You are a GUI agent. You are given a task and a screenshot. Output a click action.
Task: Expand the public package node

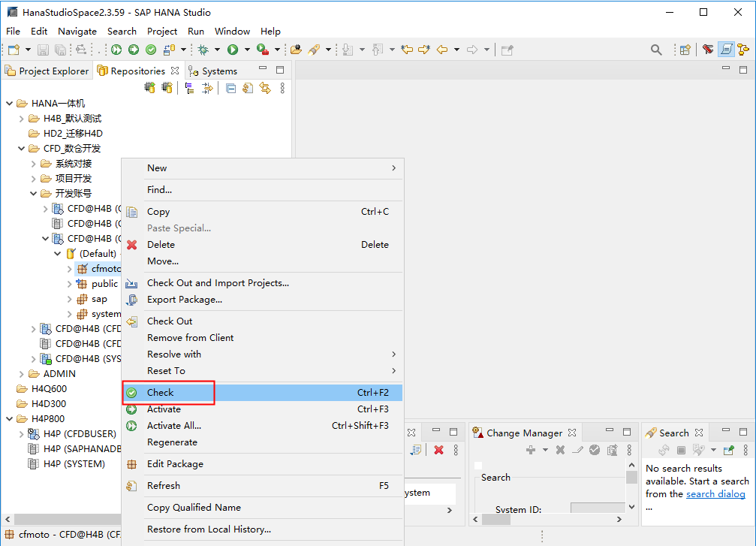click(x=69, y=284)
